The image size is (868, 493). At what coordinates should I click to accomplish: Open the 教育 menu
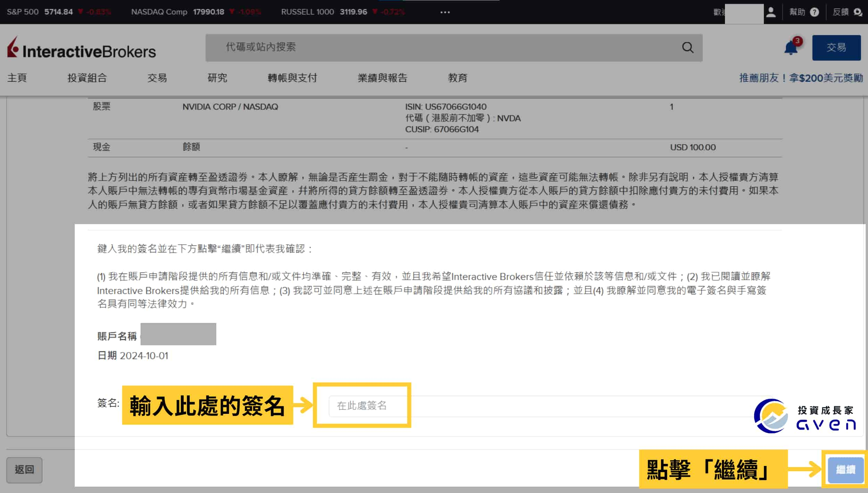457,78
